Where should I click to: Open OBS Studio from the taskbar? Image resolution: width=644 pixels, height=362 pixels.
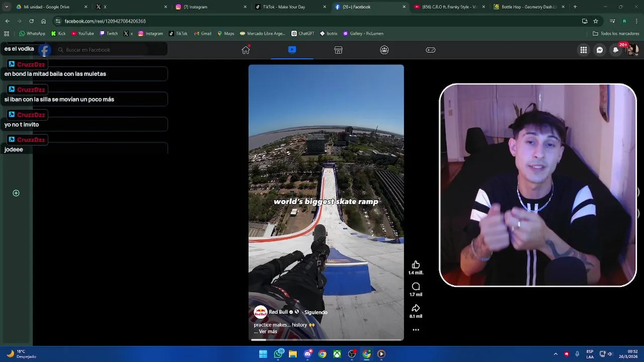click(352, 354)
